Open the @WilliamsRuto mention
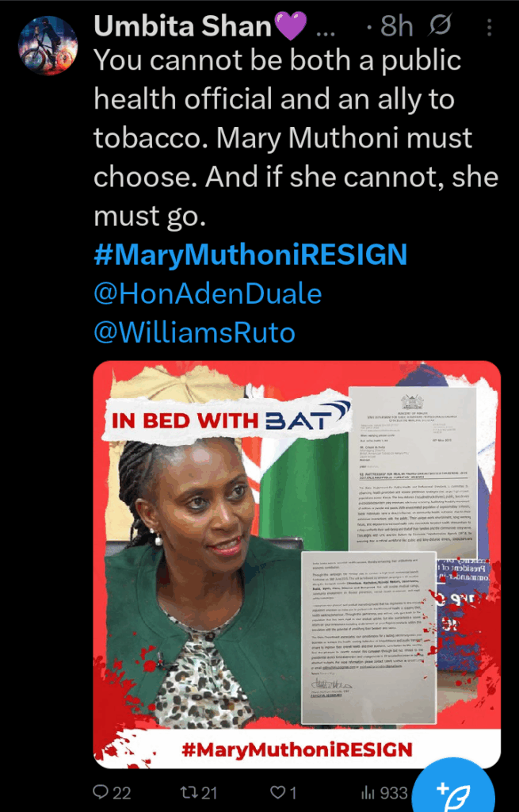Image resolution: width=519 pixels, height=812 pixels. click(x=194, y=332)
